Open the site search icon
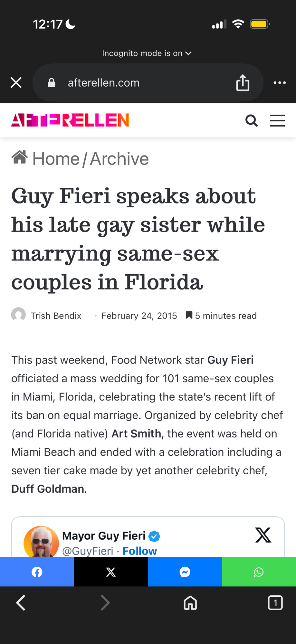 (x=251, y=121)
